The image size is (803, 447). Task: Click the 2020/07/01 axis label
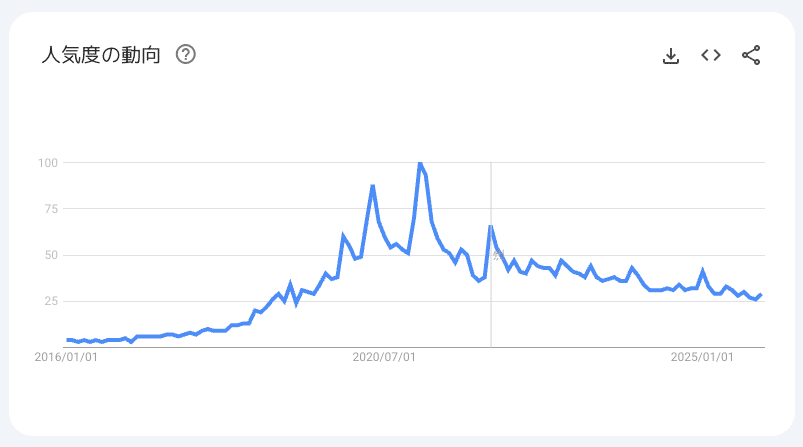384,357
